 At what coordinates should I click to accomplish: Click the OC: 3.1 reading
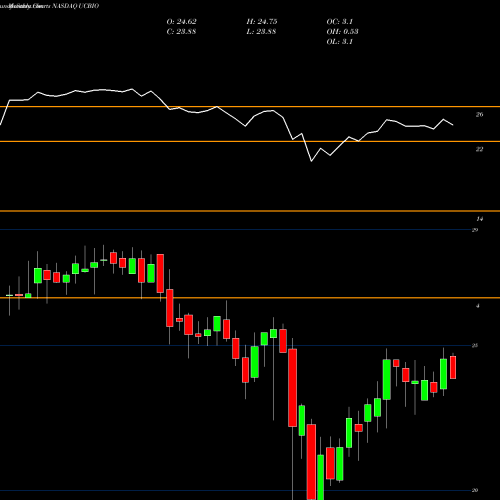point(339,22)
